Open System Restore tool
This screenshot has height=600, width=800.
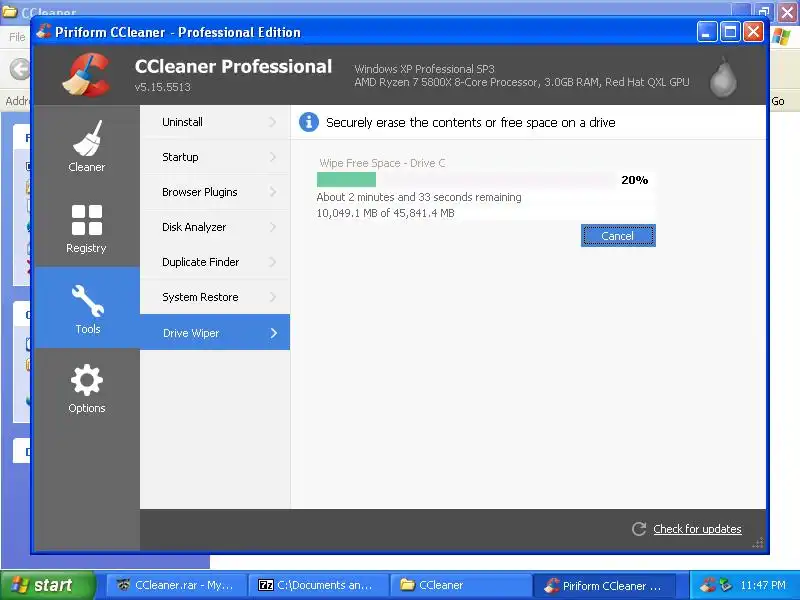coord(215,297)
